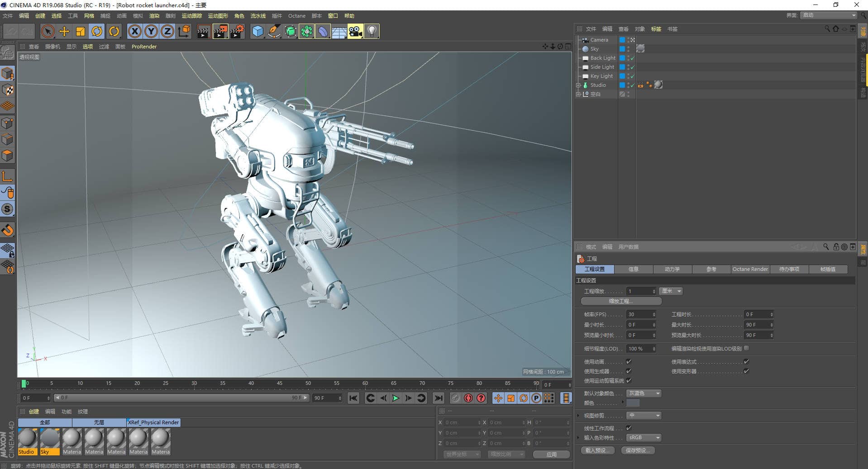Click the 保存预设 button
Screen dimensions: 868x469
[x=638, y=450]
